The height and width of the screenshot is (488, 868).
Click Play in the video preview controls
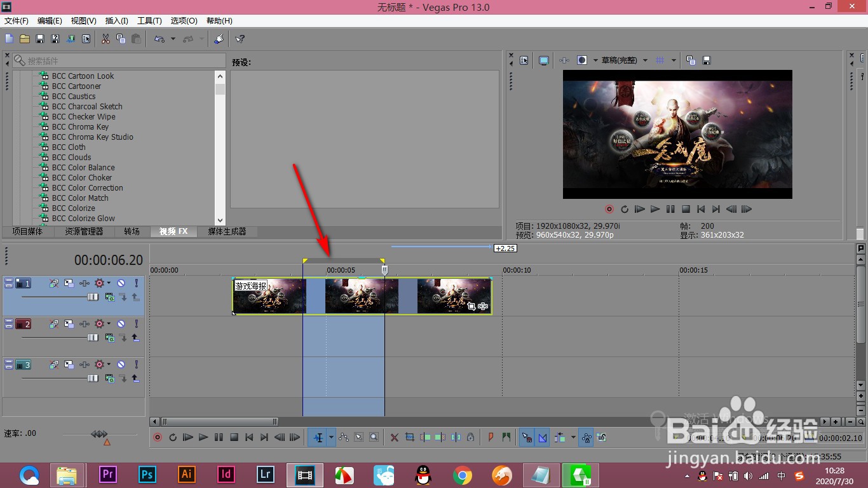(x=655, y=209)
